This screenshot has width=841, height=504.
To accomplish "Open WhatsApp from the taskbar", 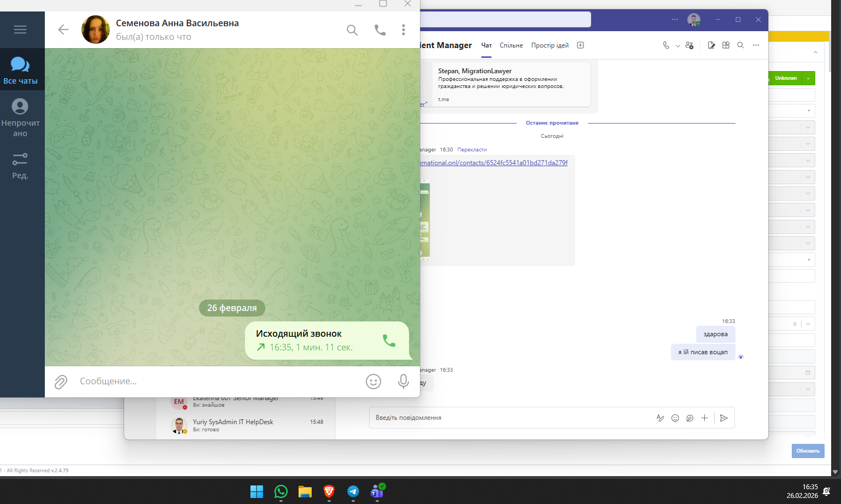I will [x=281, y=491].
